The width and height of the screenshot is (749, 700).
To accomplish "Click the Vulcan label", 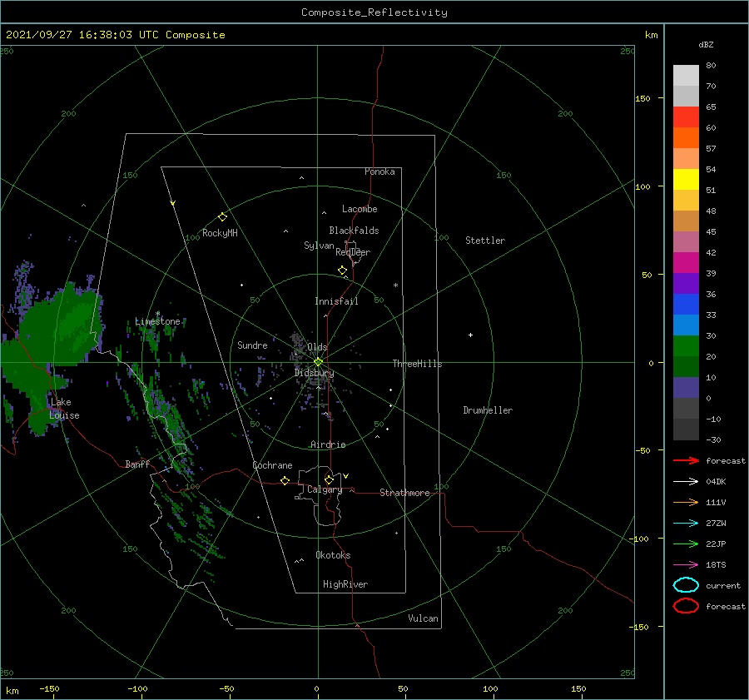I will coord(423,618).
